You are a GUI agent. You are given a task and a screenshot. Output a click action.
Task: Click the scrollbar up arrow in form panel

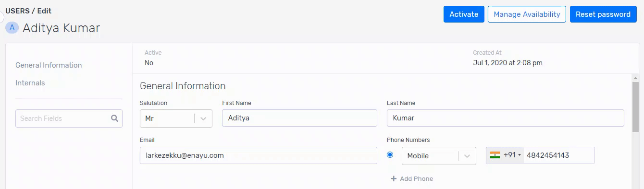[x=635, y=78]
